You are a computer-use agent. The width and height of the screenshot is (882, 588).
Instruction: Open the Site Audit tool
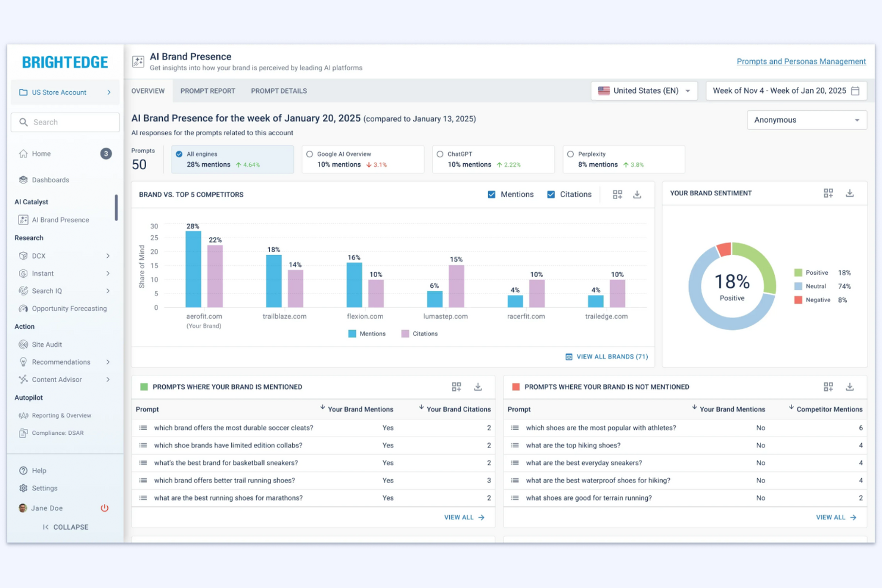(x=45, y=344)
